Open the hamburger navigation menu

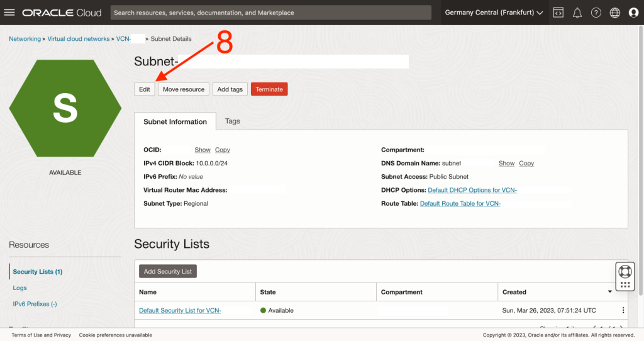[9, 13]
